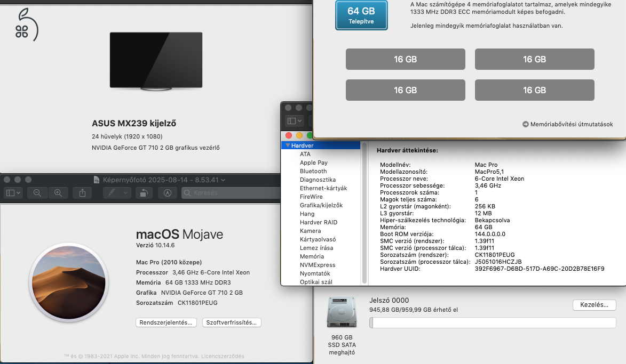Click the storage usage bar for Jelszó 0000

coord(493,323)
